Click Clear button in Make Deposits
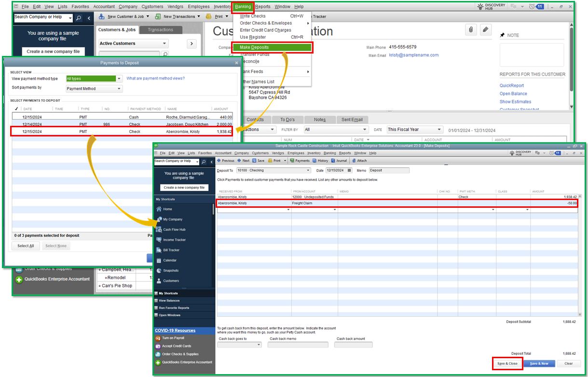The width and height of the screenshot is (588, 377). tap(569, 364)
